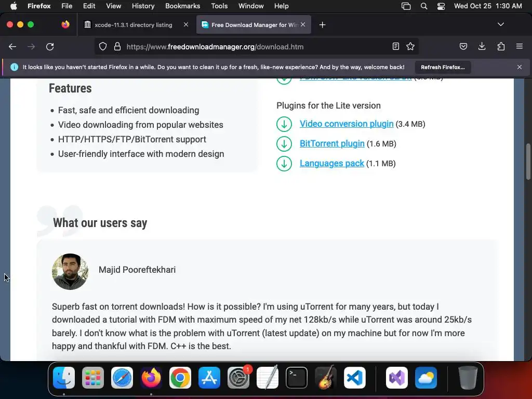Screen dimensions: 532x399
Task: Open the pinned Firefox view tab
Action: pyautogui.click(x=65, y=24)
